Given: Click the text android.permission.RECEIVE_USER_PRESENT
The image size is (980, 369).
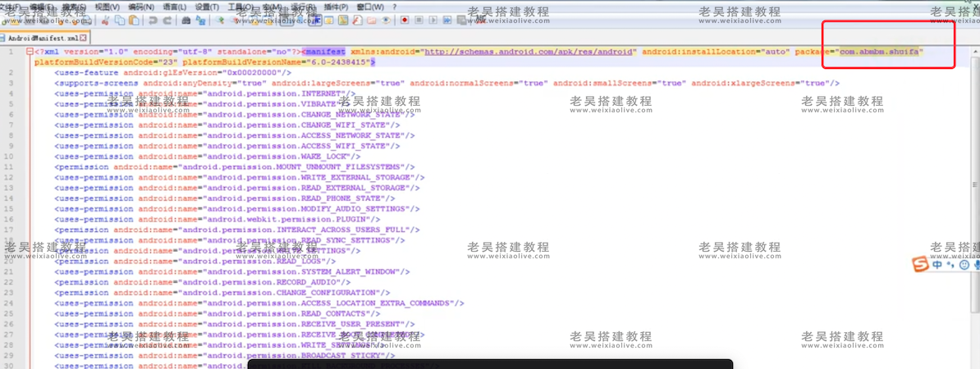Looking at the screenshot, I should pos(305,324).
